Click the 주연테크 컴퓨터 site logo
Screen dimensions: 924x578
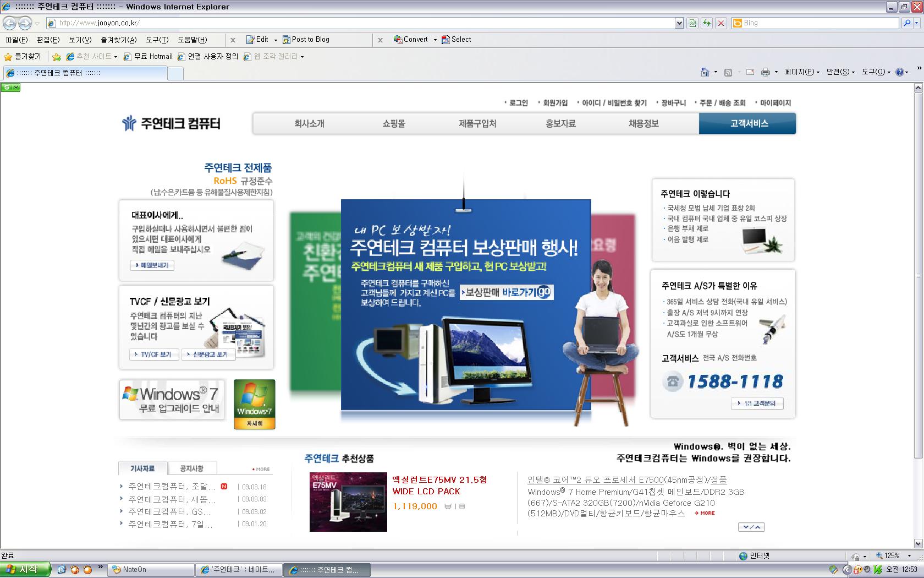click(171, 123)
